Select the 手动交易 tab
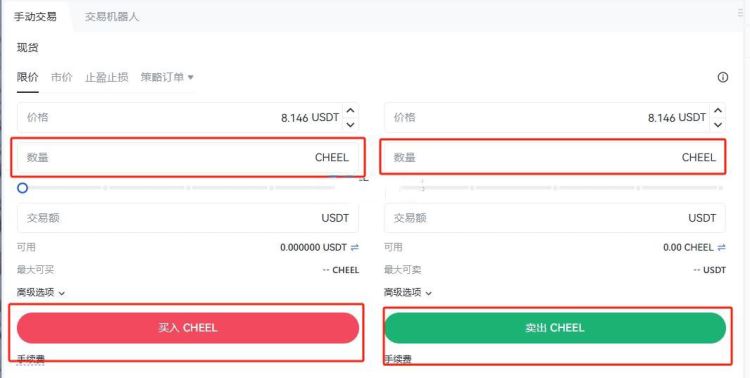750x378 pixels. coord(35,17)
